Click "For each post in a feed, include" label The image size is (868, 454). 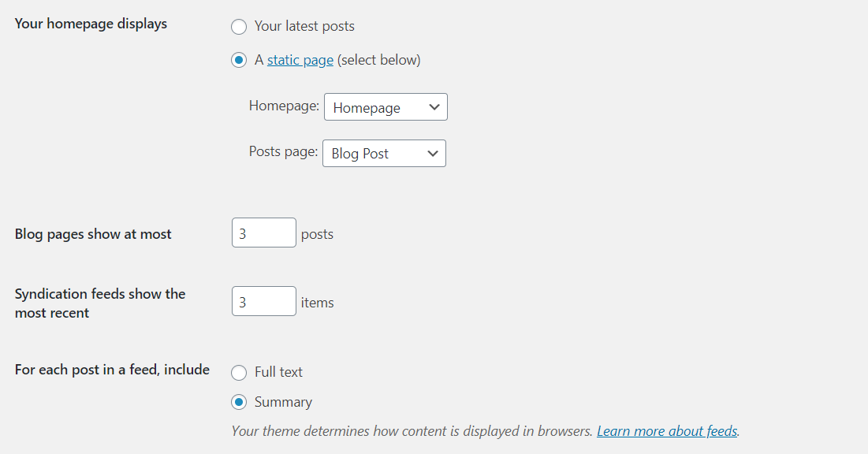tap(111, 369)
